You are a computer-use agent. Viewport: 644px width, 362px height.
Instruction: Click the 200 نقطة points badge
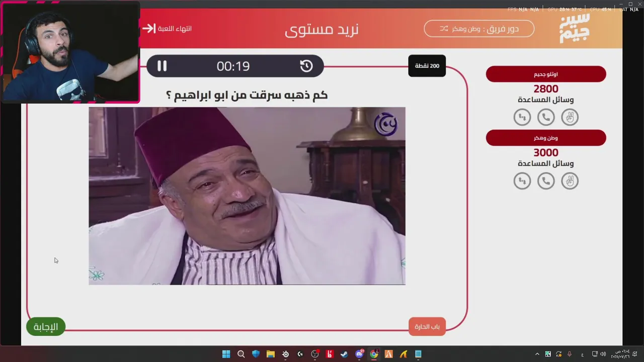427,66
